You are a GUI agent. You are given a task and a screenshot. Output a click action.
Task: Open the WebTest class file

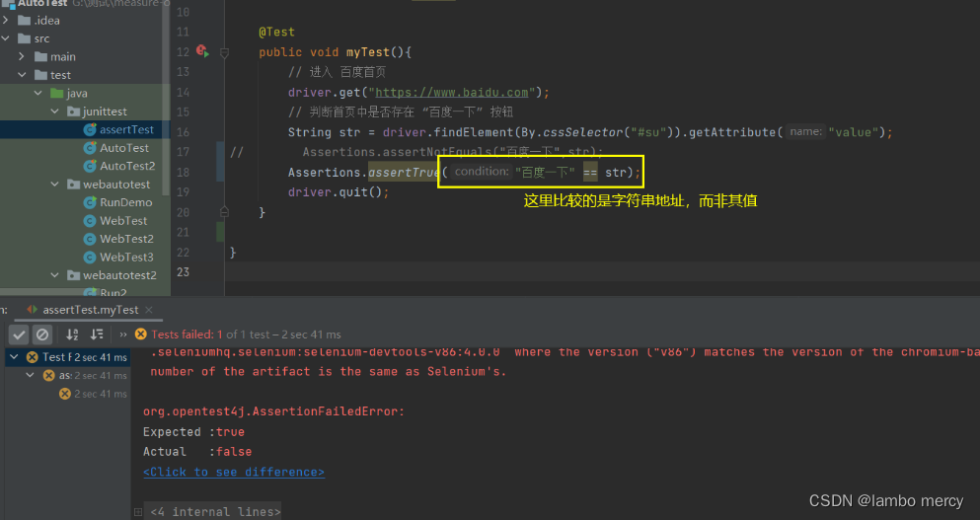[x=123, y=221]
